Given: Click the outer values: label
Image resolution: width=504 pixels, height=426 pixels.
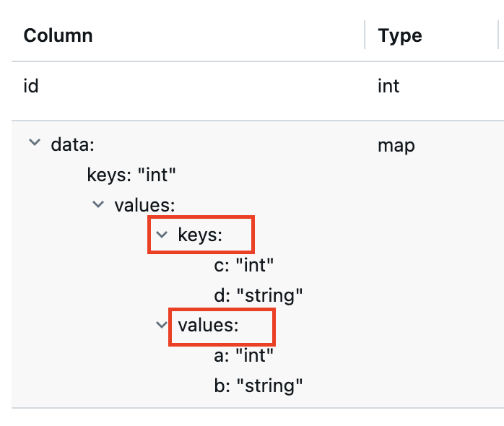Looking at the screenshot, I should 144,205.
